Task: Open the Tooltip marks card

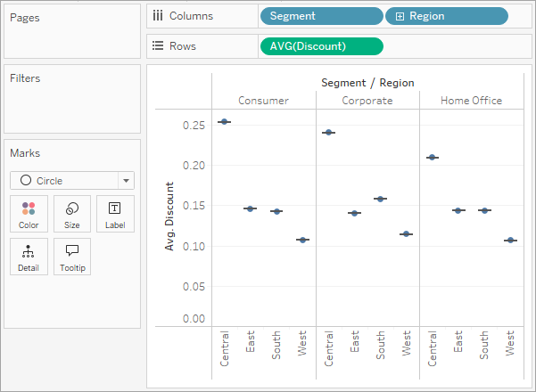Action: click(72, 257)
